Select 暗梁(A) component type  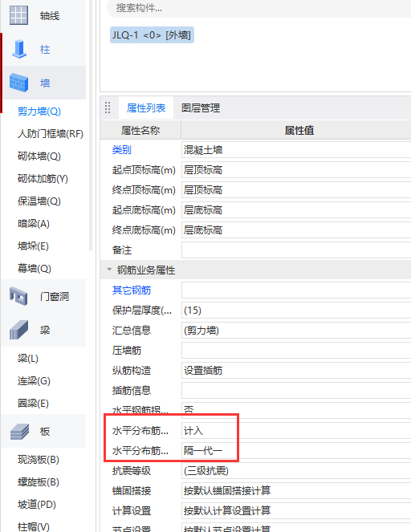34,224
